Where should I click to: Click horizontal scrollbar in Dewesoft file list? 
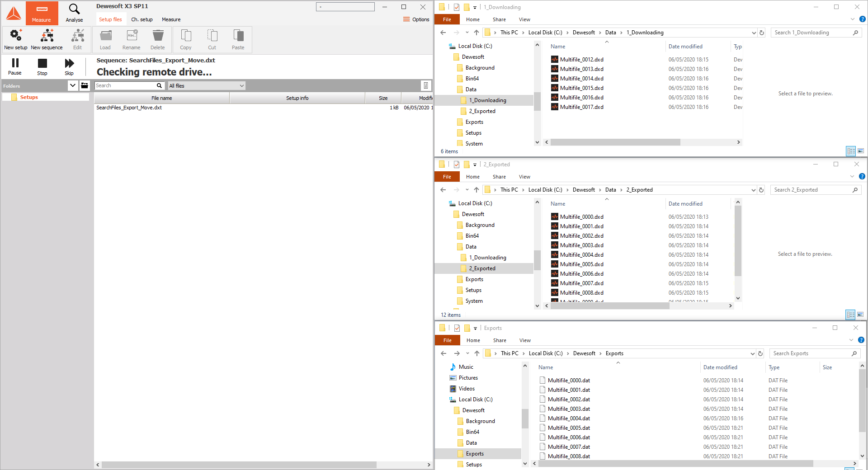[x=239, y=465]
